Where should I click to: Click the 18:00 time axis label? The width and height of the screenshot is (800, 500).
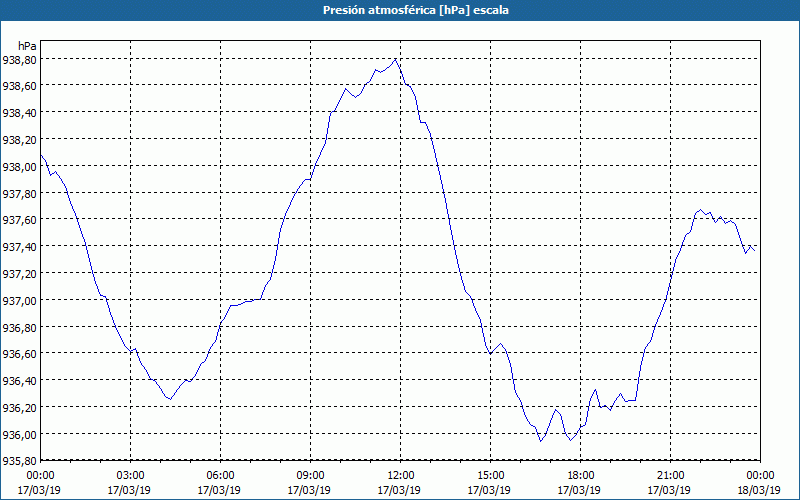click(x=581, y=476)
